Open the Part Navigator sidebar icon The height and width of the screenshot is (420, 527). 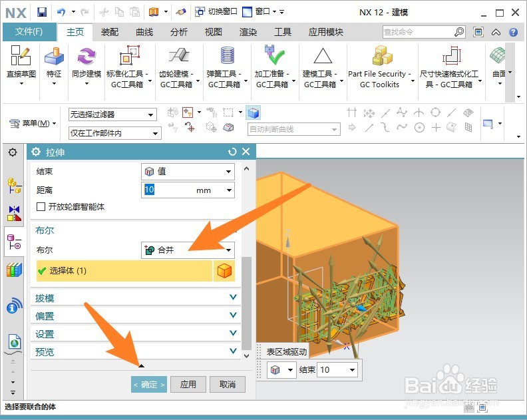14,242
